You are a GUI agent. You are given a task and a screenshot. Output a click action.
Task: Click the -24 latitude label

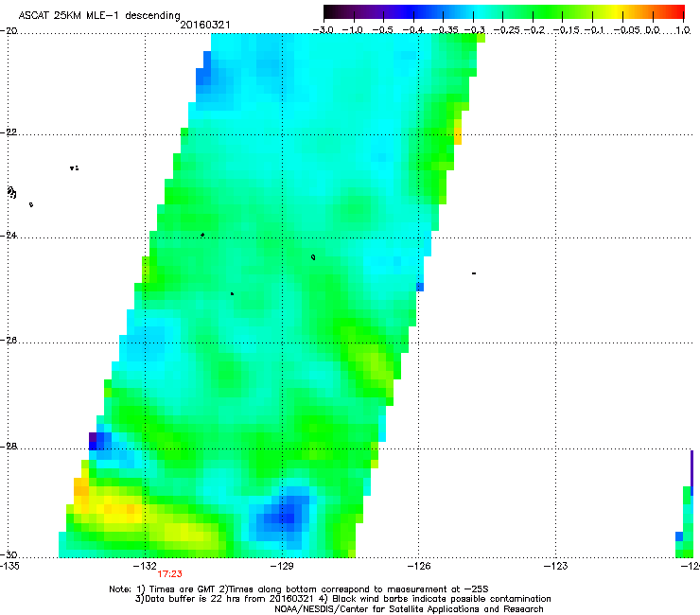click(9, 235)
